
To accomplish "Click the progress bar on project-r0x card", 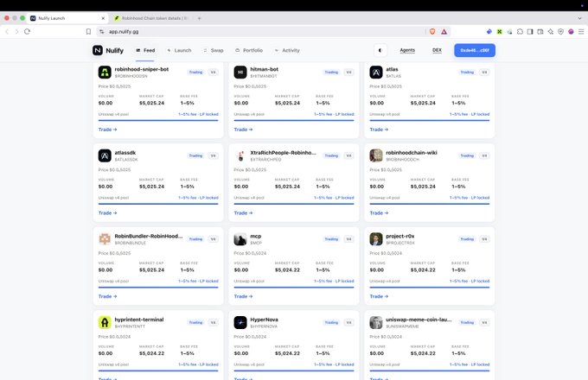I will click(x=430, y=288).
